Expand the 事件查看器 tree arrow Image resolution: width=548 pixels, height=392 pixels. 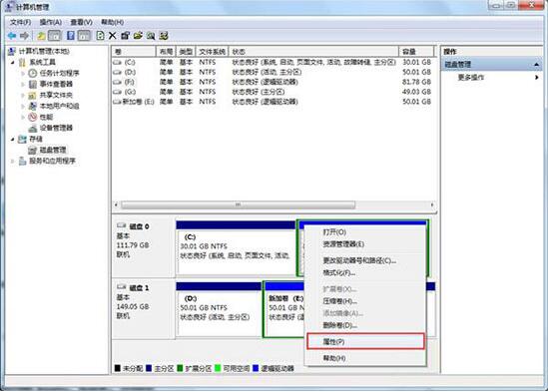(23, 84)
